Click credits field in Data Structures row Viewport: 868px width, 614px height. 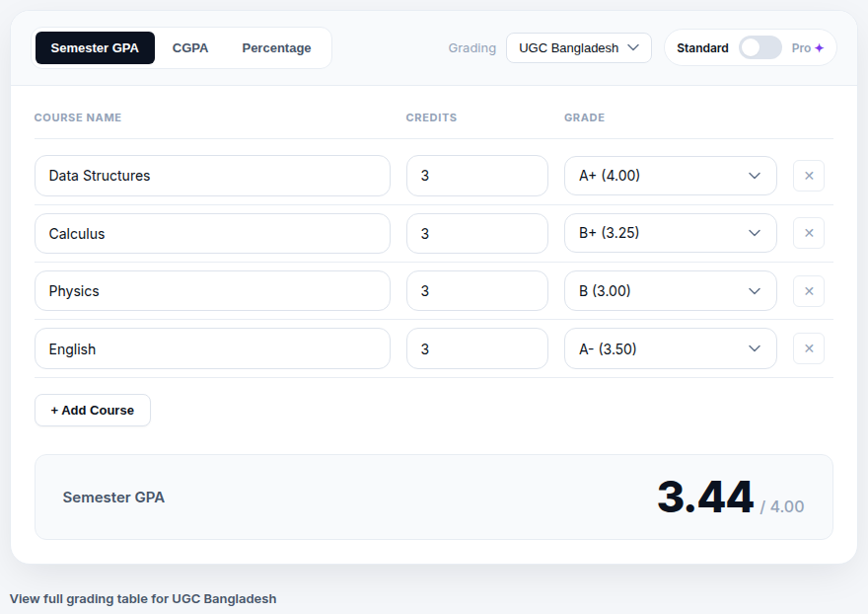click(x=477, y=176)
